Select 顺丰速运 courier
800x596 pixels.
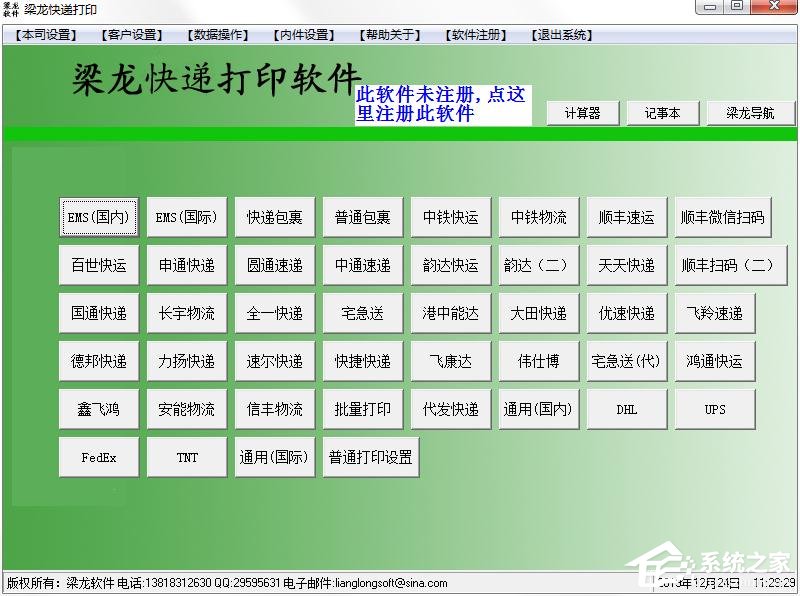[627, 217]
